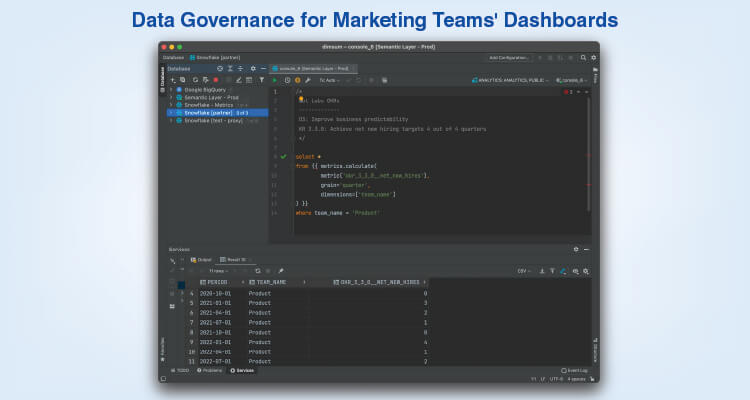The image size is (750, 400).
Task: Open the ANALYTICS schema selector dropdown
Action: coord(510,80)
